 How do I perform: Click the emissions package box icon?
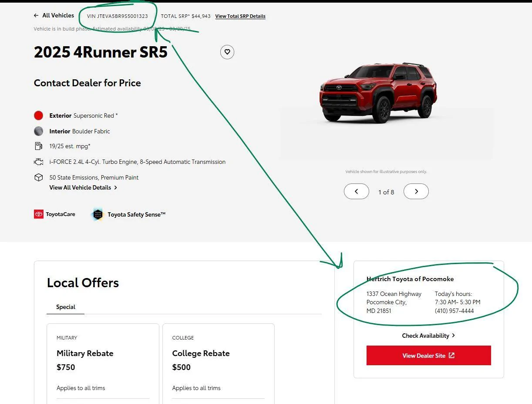[38, 177]
